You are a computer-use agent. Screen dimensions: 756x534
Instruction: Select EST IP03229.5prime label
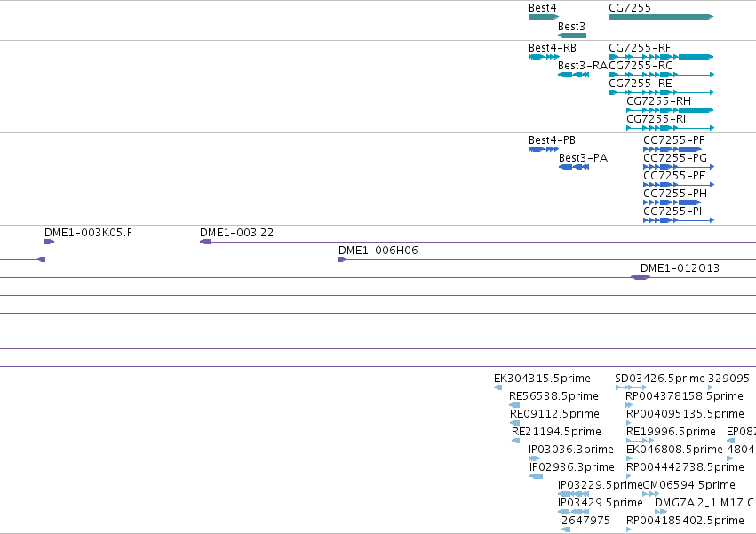pos(601,485)
